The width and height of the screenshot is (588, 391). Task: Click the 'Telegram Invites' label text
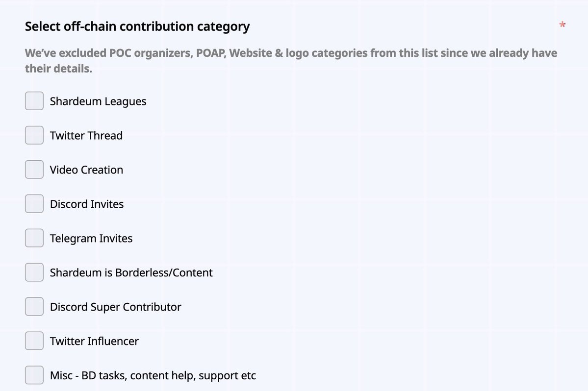tap(91, 239)
